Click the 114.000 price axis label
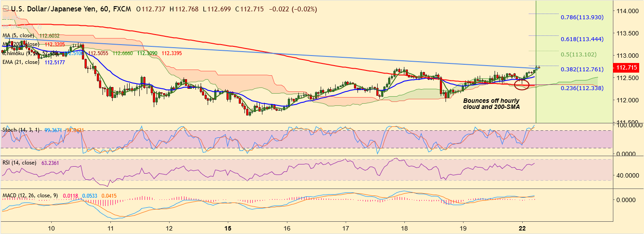 click(x=628, y=10)
